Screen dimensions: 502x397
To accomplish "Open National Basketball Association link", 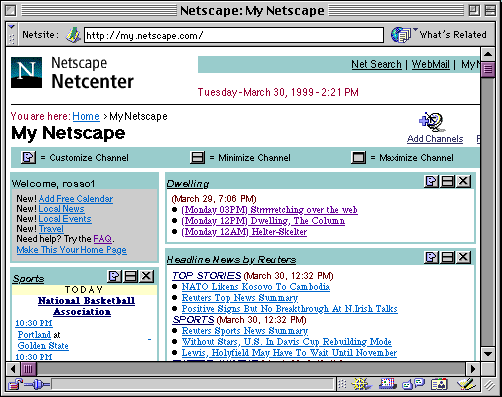I will click(x=86, y=306).
